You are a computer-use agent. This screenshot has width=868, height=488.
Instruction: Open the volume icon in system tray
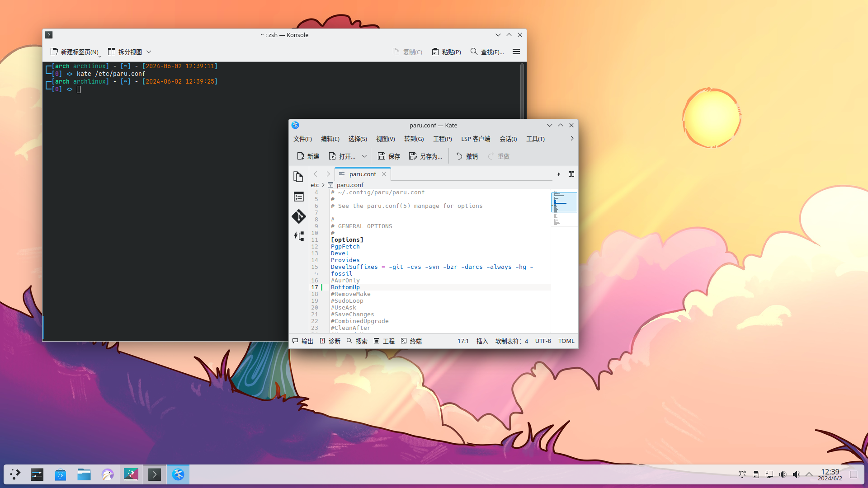pos(783,474)
